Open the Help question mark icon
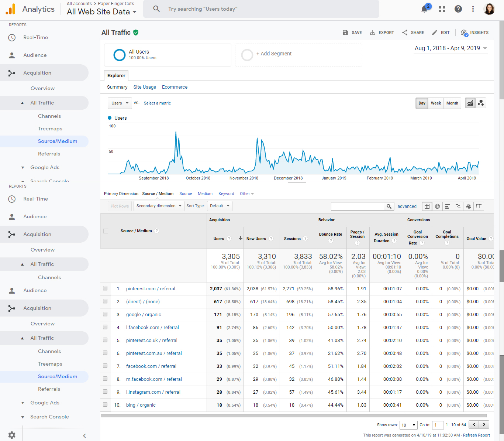Viewport: 504px width, 441px height. pyautogui.click(x=458, y=9)
